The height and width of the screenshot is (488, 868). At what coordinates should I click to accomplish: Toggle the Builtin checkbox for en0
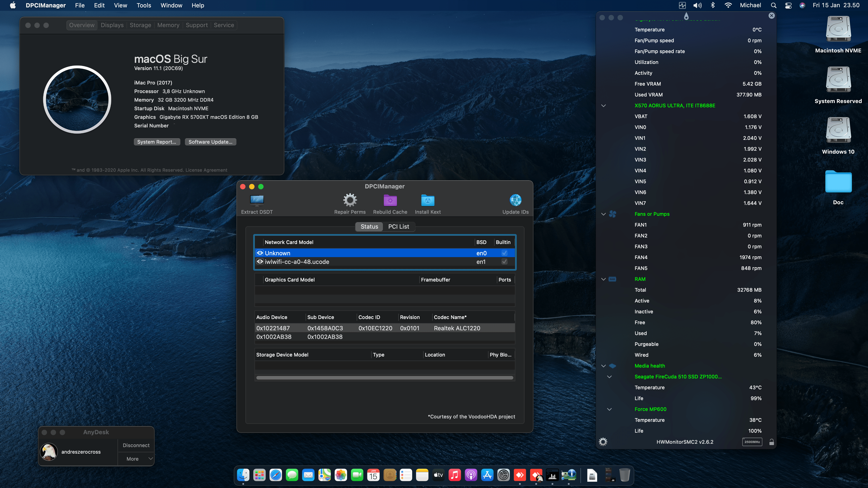504,253
